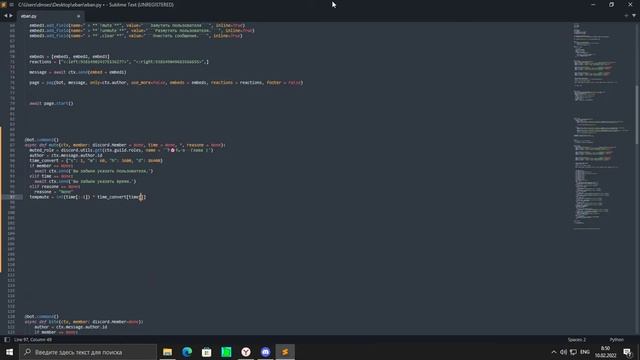Show hidden system tray icons
640x360 pixels.
click(x=554, y=352)
